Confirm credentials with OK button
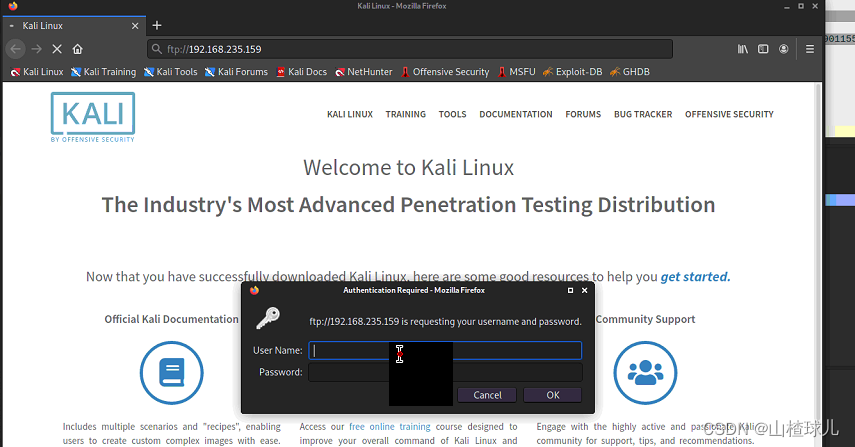 pyautogui.click(x=552, y=395)
